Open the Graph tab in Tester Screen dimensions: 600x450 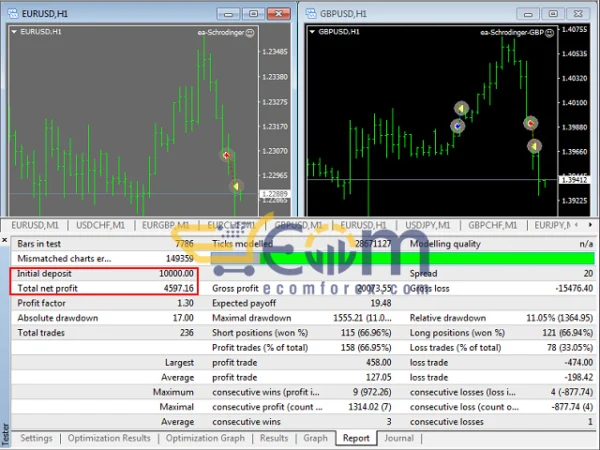coord(315,438)
